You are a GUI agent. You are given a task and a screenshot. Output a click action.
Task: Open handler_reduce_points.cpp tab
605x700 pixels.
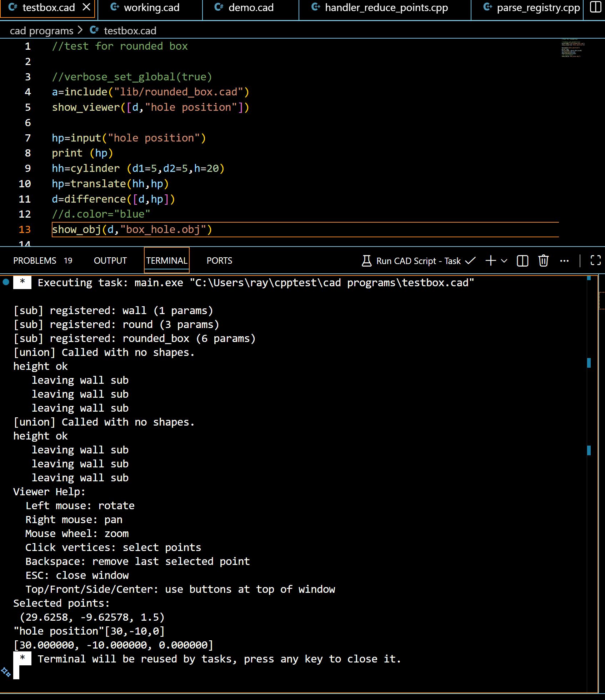click(386, 8)
